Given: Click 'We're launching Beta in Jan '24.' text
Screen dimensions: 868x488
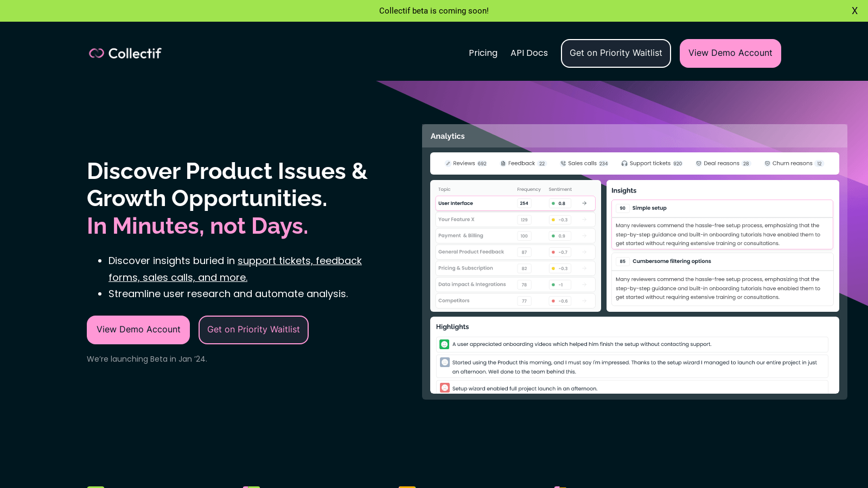Looking at the screenshot, I should click(x=147, y=359).
